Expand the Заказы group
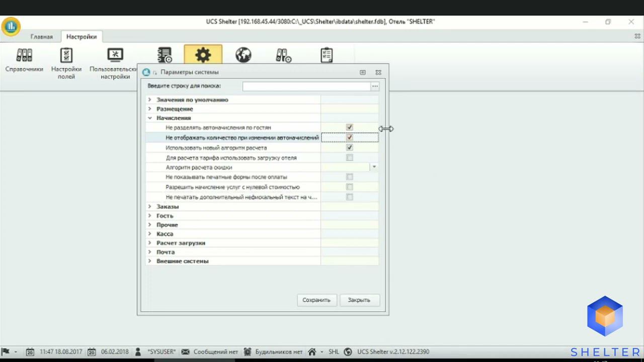The image size is (644, 362). [150, 206]
